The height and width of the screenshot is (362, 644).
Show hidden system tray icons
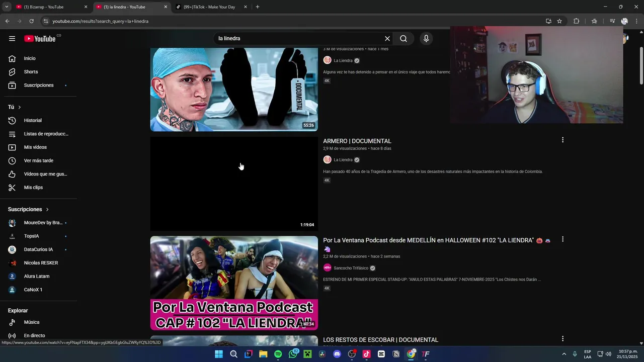[x=564, y=354]
